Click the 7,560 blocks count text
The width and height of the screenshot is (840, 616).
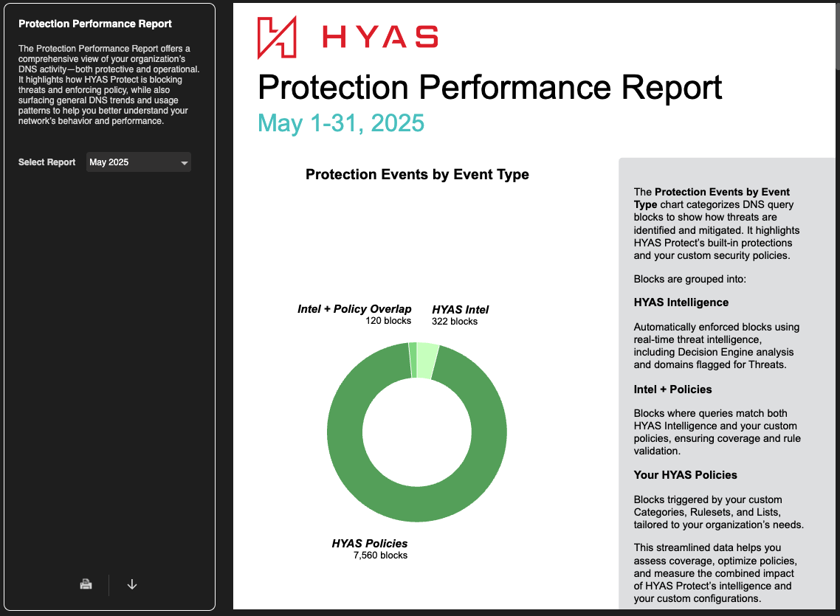click(380, 556)
